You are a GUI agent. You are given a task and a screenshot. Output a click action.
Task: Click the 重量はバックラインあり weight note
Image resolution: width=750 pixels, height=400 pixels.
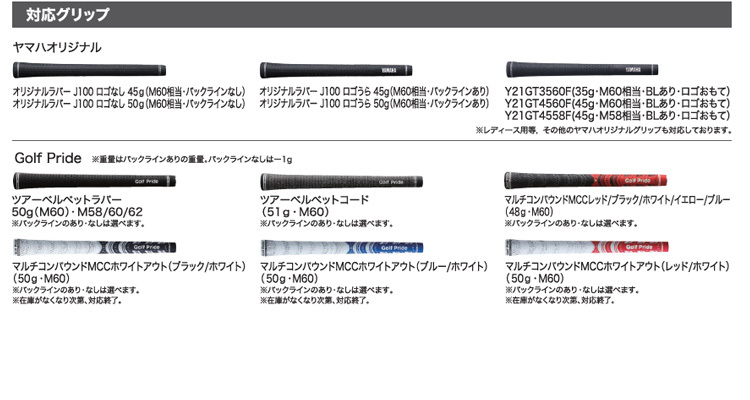point(192,159)
